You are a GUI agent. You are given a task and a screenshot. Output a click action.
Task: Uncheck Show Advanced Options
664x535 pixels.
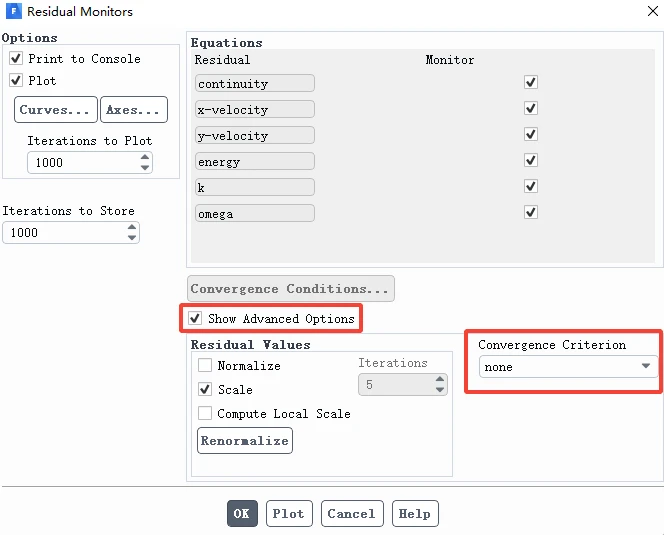click(195, 318)
